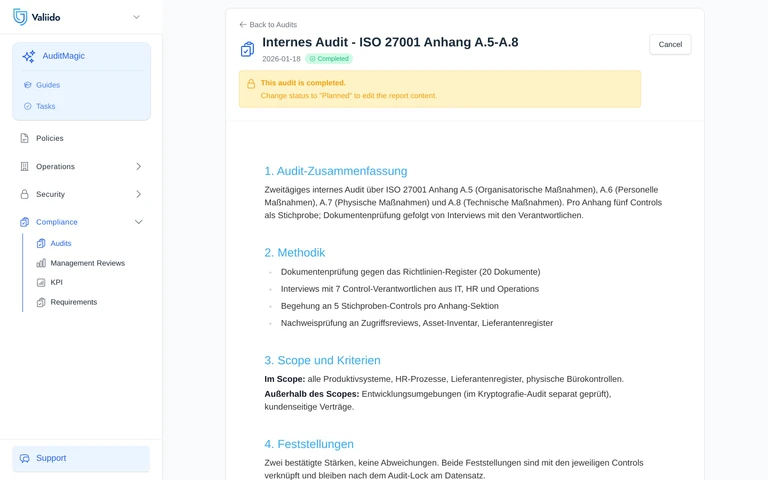768x480 pixels.
Task: Click the 'Zwei bestätigte Stärken' paragraph
Action: coord(454,469)
